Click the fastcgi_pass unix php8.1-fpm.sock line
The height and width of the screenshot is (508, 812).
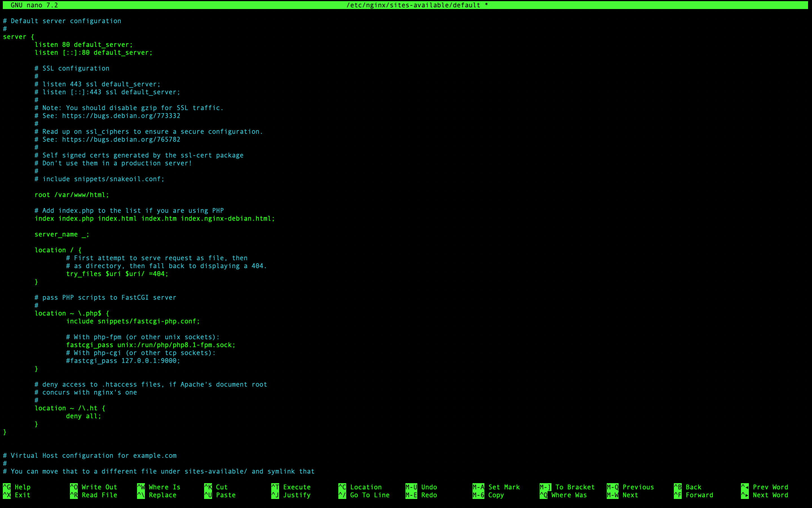pyautogui.click(x=151, y=345)
